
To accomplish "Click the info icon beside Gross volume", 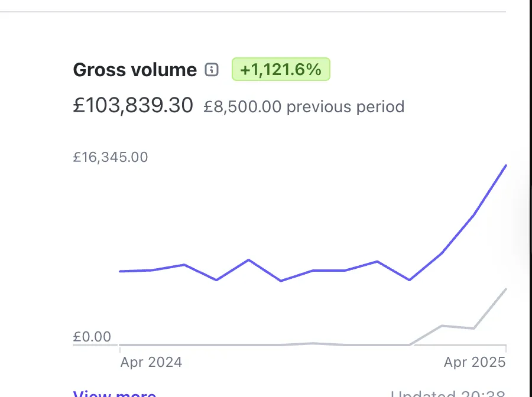I will 211,70.
